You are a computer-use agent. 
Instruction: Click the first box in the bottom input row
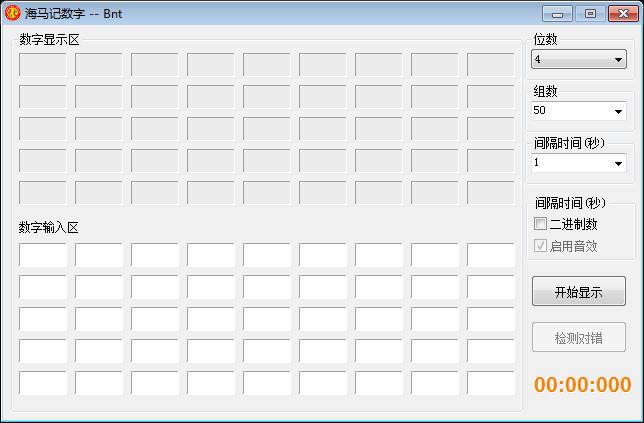click(x=43, y=383)
